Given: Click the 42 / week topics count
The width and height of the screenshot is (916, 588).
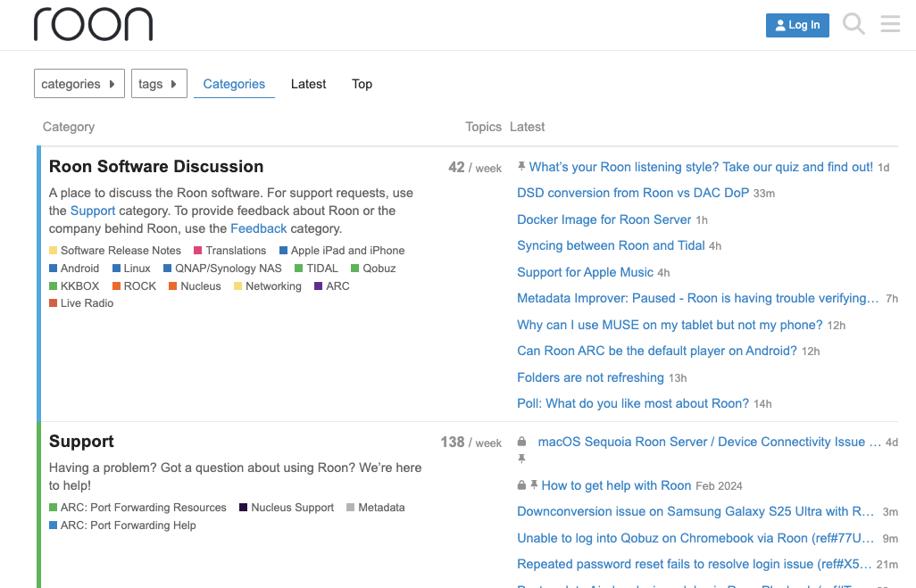Looking at the screenshot, I should (475, 168).
